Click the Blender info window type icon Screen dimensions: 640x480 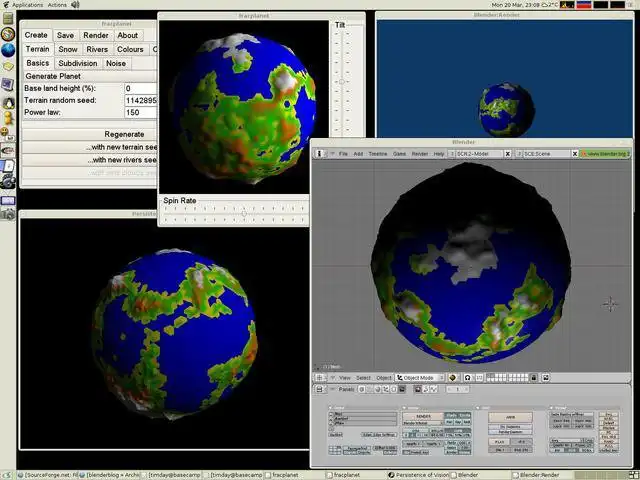click(319, 153)
